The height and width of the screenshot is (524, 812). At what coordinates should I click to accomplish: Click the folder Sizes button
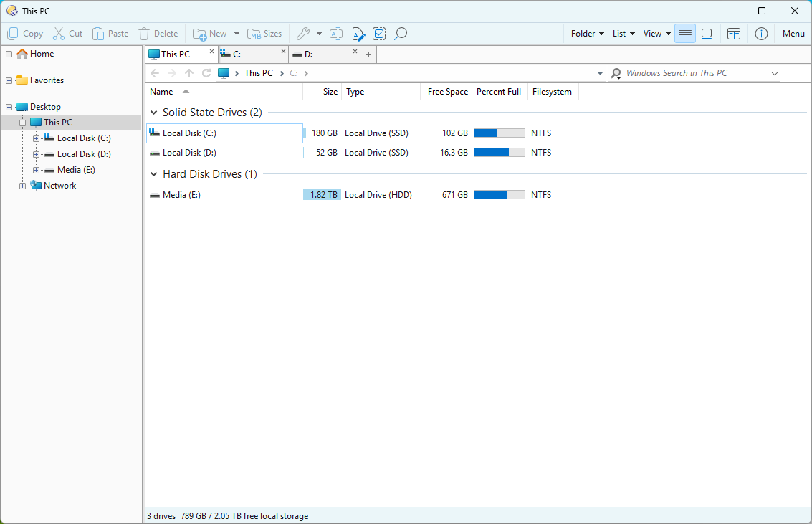tap(264, 34)
